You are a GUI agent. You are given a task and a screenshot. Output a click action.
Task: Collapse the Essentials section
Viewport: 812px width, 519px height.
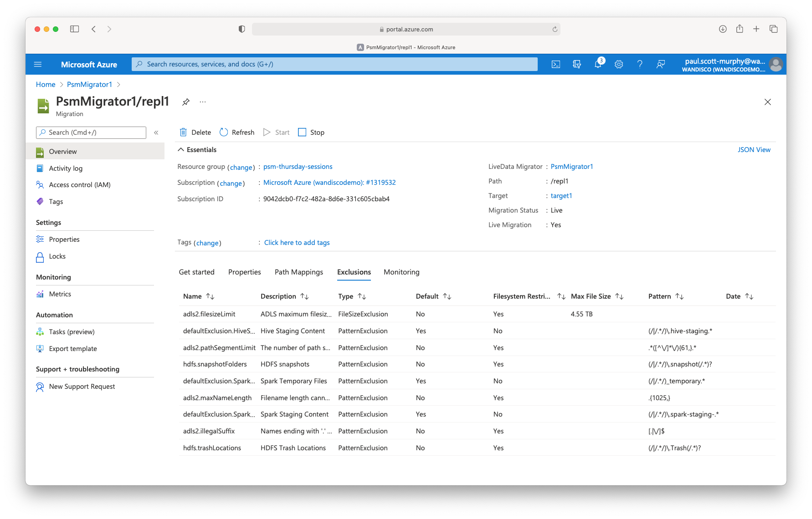(181, 150)
